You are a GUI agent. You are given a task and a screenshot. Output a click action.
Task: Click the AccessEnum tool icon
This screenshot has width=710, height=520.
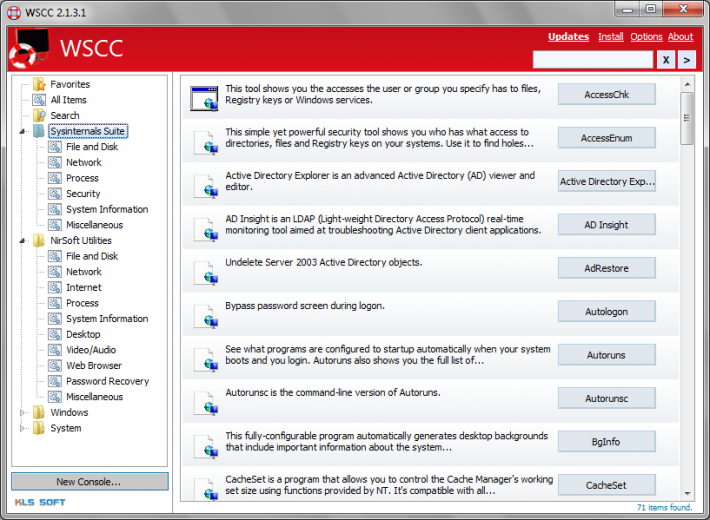(206, 142)
